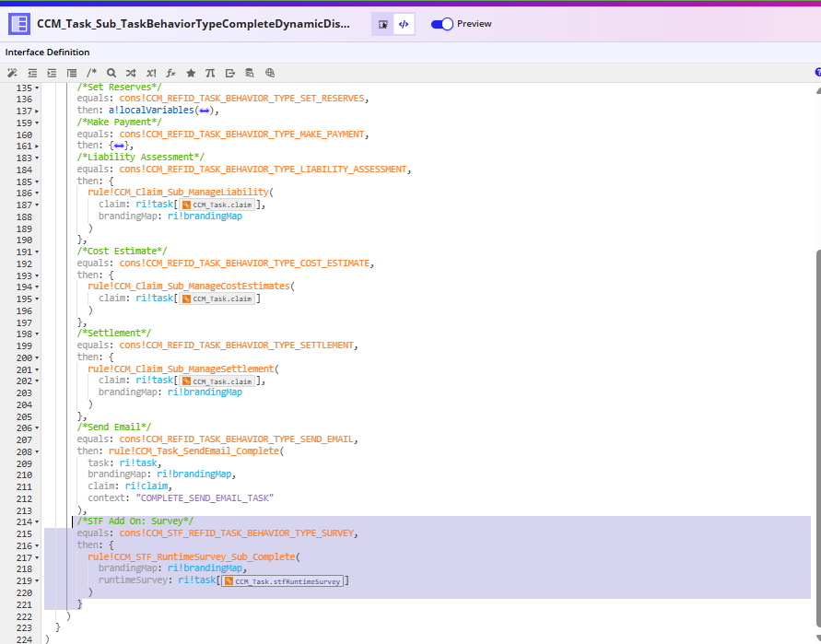Click the CCM_Task.claim chip on line 187
The width and height of the screenshot is (821, 644).
pos(217,205)
